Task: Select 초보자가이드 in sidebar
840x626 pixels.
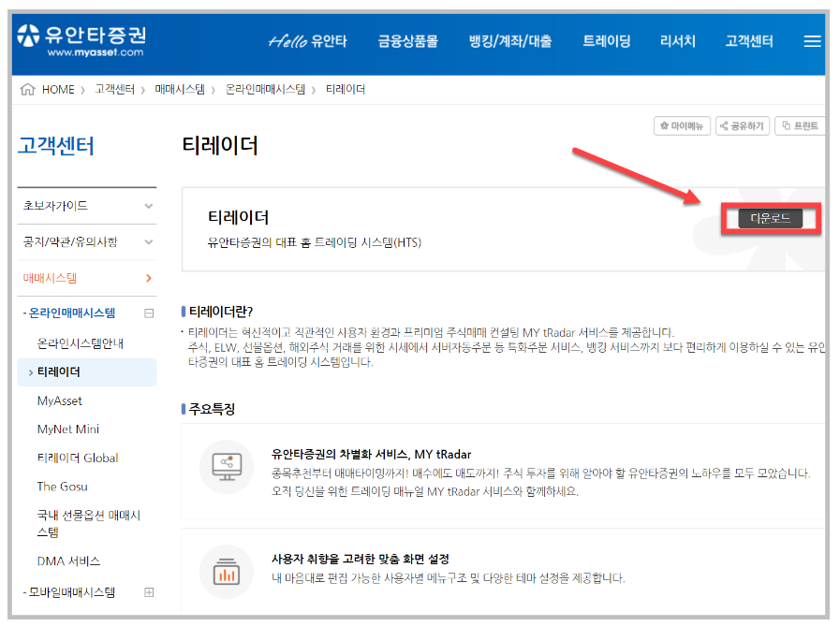Action: click(x=55, y=206)
